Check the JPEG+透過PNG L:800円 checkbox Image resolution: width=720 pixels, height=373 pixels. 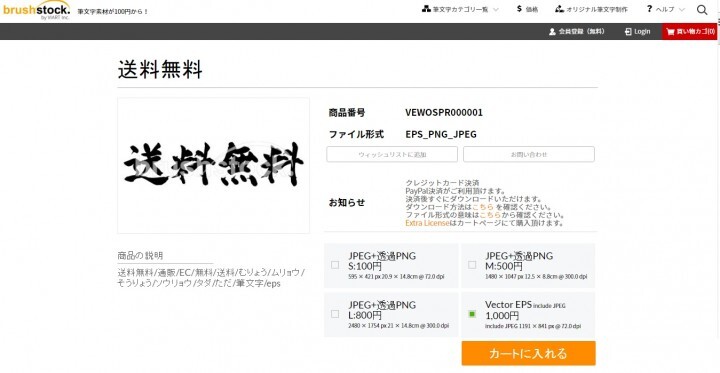(335, 314)
